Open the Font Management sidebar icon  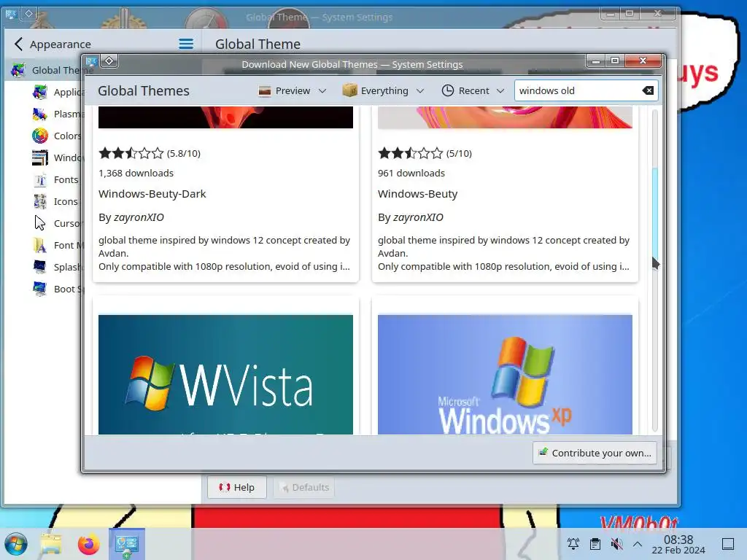click(40, 245)
